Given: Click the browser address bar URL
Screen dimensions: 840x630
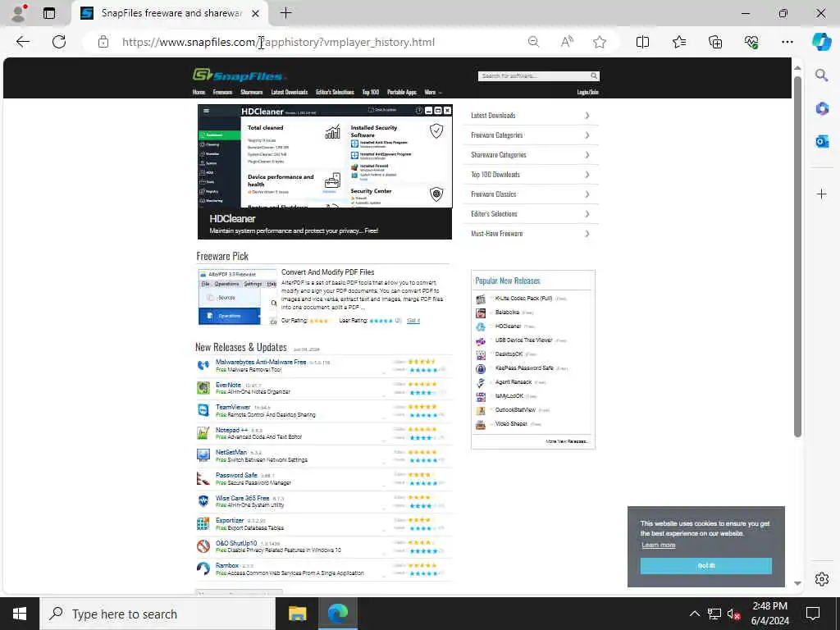Looking at the screenshot, I should coord(278,42).
